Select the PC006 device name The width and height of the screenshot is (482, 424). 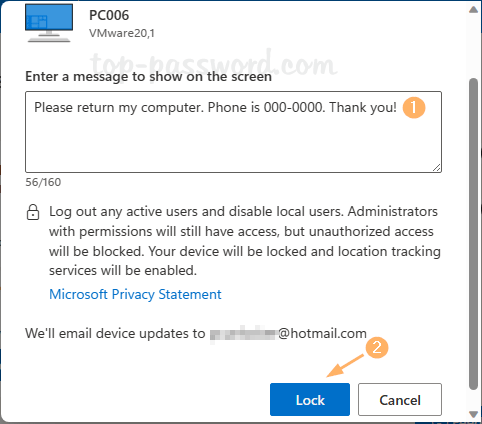coord(109,15)
